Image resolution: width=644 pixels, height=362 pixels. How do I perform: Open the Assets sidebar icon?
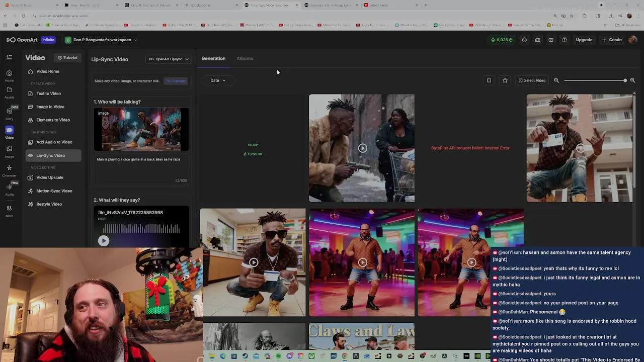click(x=9, y=93)
